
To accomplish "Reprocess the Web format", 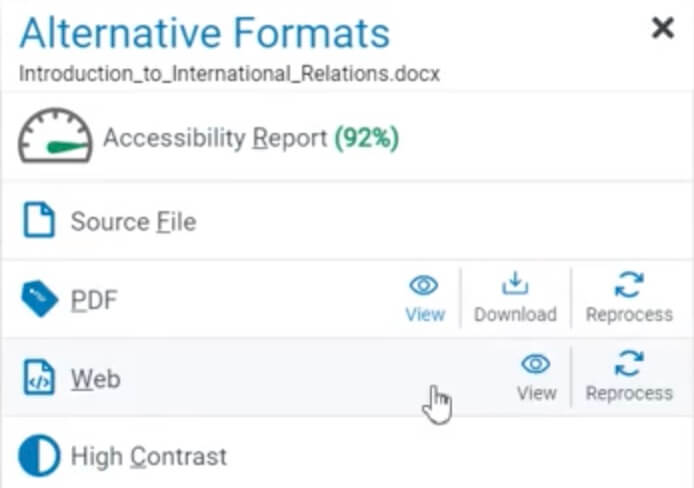I will coord(629,377).
